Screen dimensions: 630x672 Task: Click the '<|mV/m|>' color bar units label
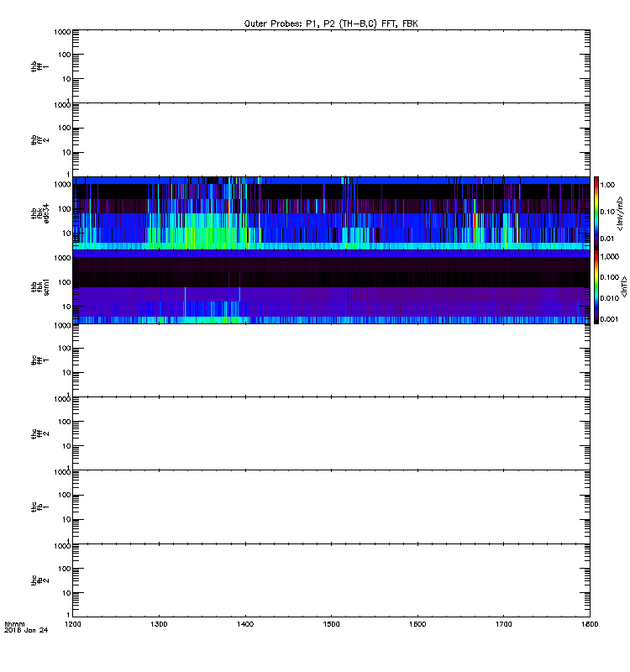point(620,213)
